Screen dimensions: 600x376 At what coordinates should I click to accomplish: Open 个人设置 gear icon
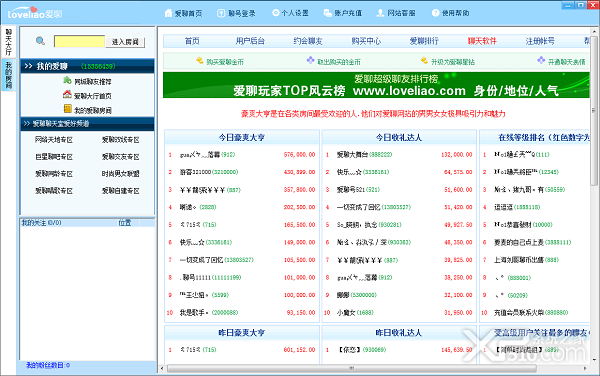[276, 13]
